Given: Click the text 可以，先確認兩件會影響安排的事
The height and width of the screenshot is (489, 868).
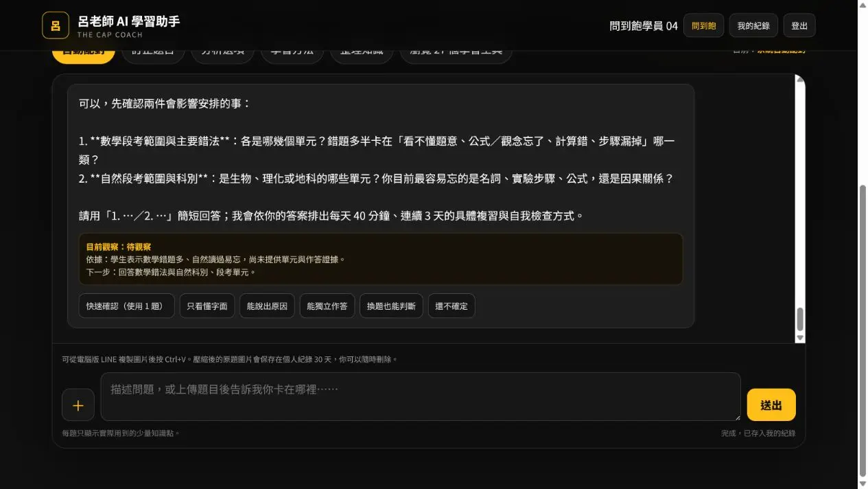Looking at the screenshot, I should [x=165, y=104].
